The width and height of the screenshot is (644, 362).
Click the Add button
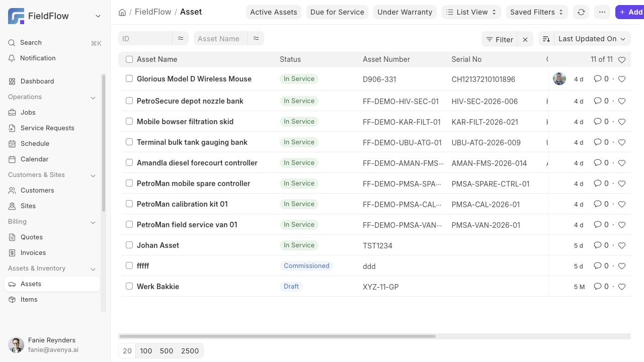(630, 12)
